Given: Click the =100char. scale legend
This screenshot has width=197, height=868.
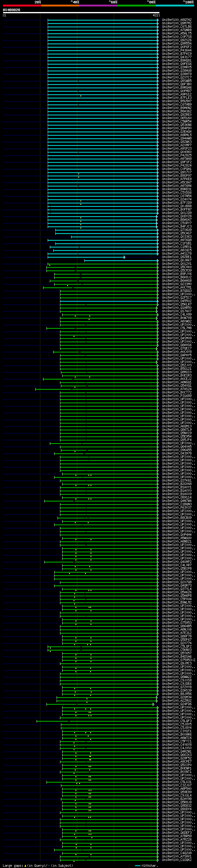Looking at the screenshot, I should 147,866.
